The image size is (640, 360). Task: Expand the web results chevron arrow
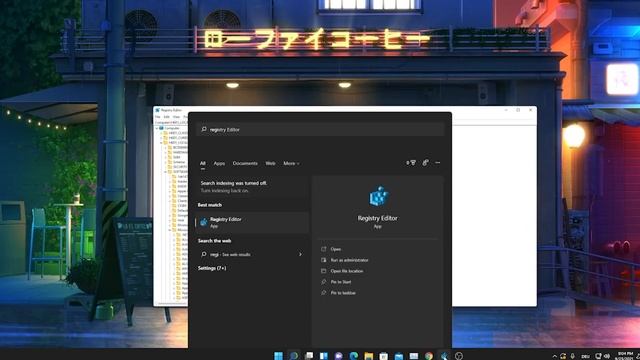tap(300, 254)
